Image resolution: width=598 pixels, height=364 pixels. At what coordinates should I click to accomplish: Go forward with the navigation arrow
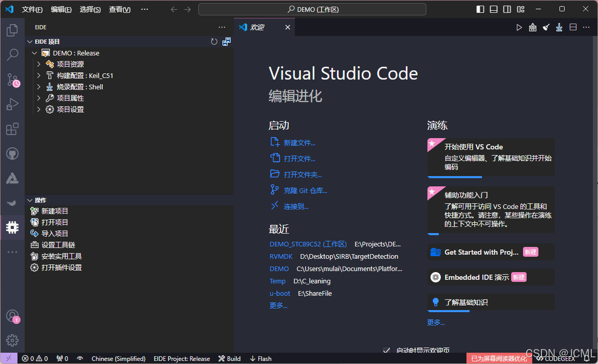tap(187, 9)
